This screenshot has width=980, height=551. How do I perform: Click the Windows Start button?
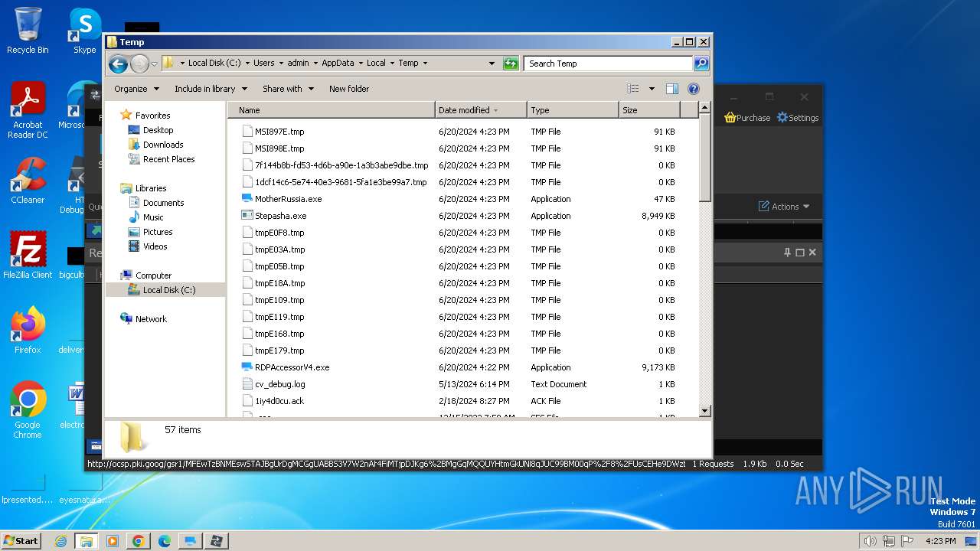pos(21,540)
